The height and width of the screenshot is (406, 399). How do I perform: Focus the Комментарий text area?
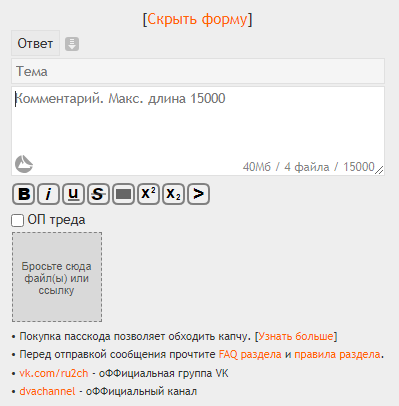[x=198, y=131]
